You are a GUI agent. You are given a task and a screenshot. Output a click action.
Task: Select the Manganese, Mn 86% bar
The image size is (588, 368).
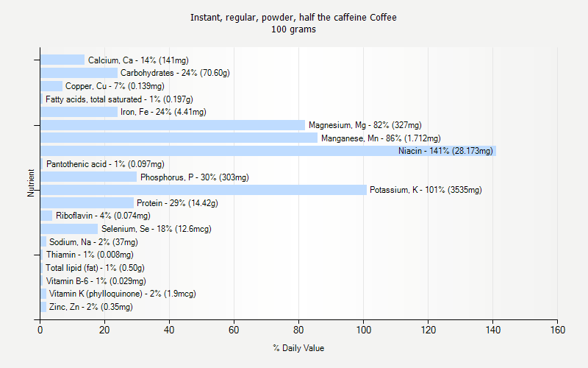[179, 138]
